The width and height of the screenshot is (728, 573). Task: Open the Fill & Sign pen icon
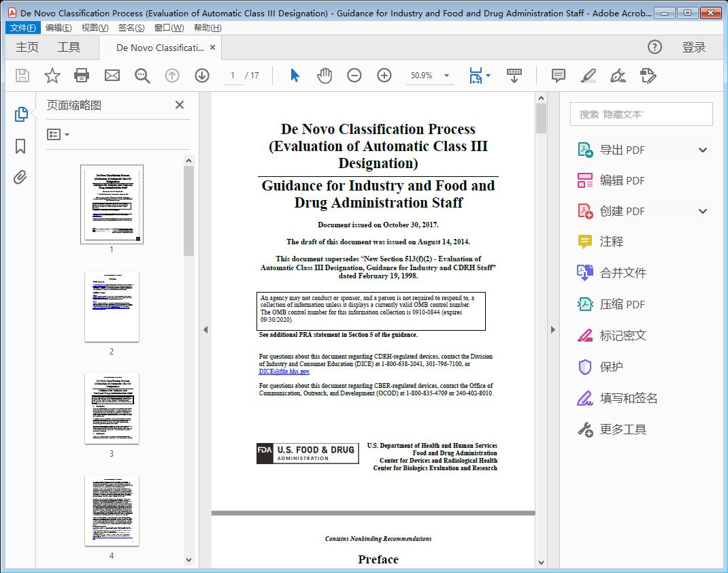coord(618,76)
